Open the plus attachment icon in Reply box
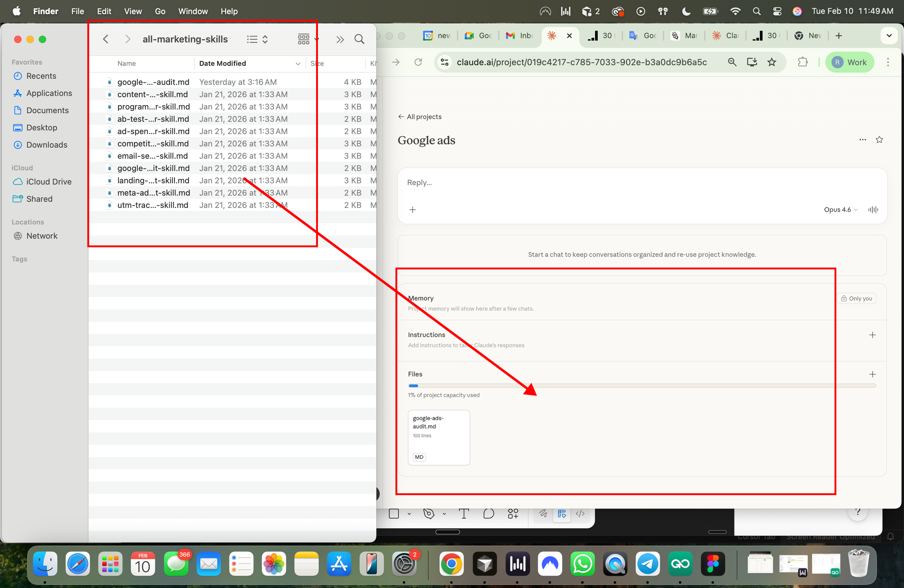This screenshot has height=588, width=904. [413, 209]
